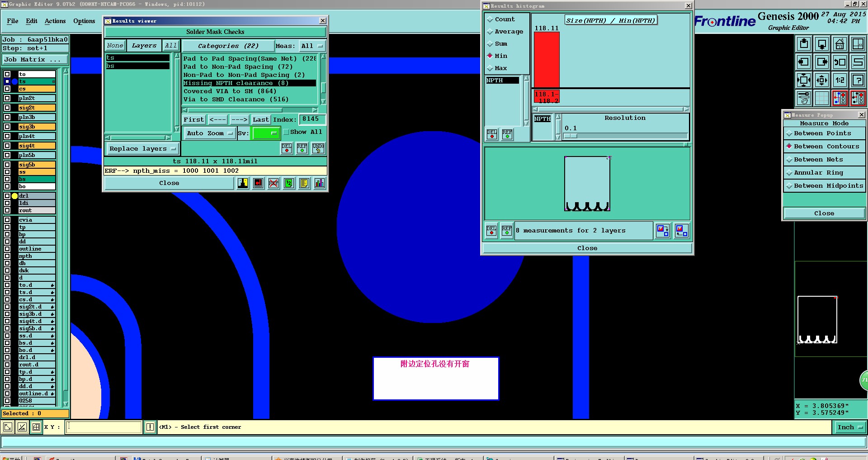Close the Results histogram window via Close

click(x=587, y=248)
